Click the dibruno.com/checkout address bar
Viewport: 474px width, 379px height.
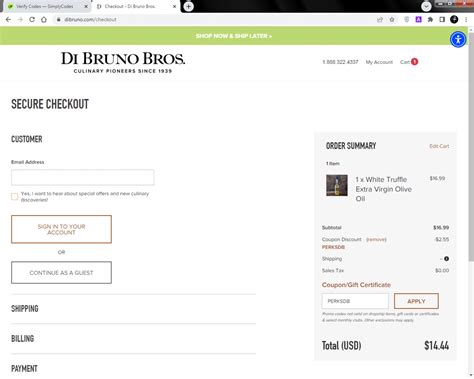213,20
